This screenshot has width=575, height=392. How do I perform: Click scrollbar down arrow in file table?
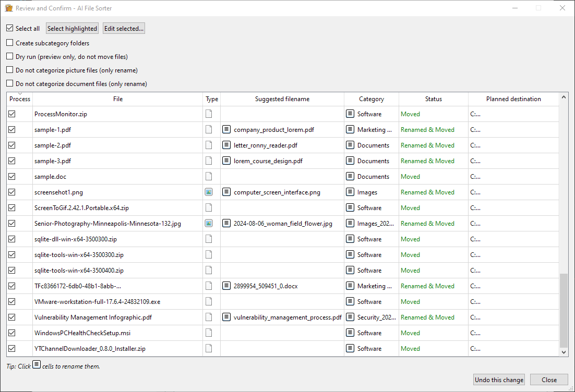coord(564,352)
